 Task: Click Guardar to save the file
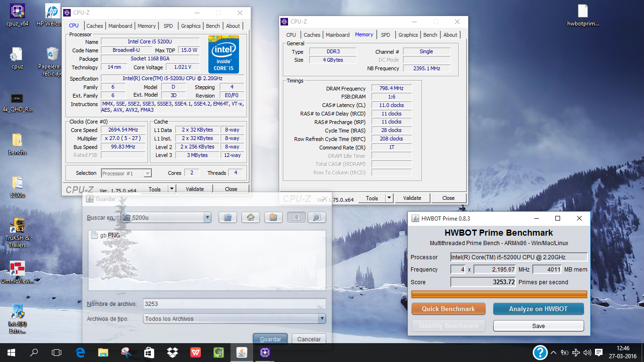pyautogui.click(x=271, y=339)
